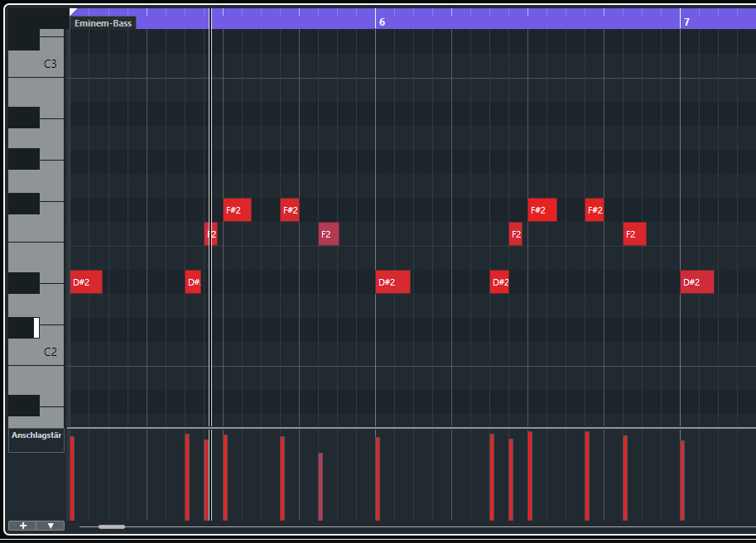Select the last F2 note before bar 7
756x543 pixels.
pos(634,234)
